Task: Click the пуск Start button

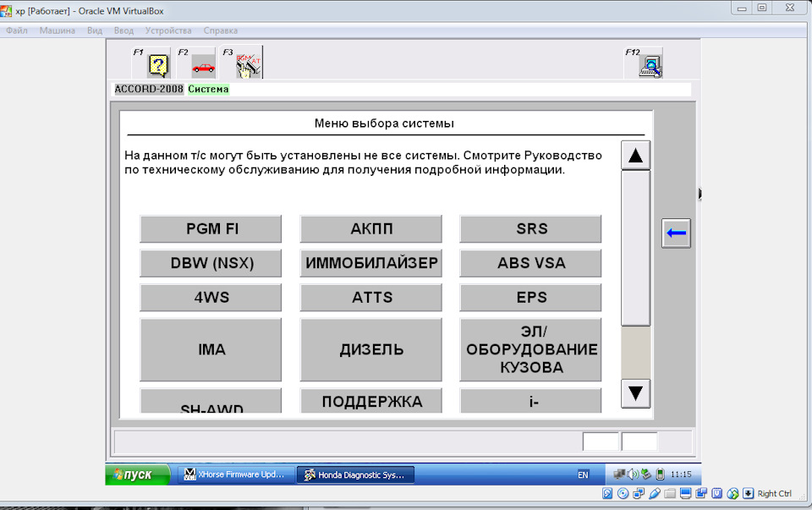Action: [138, 474]
